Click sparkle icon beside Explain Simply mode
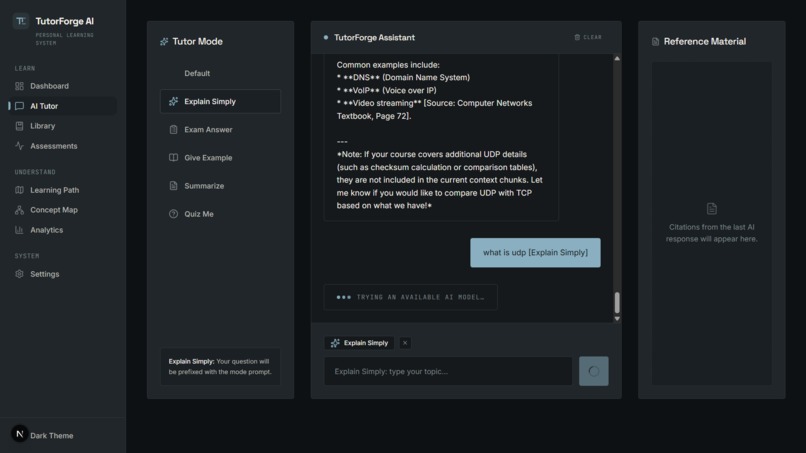 pyautogui.click(x=173, y=101)
